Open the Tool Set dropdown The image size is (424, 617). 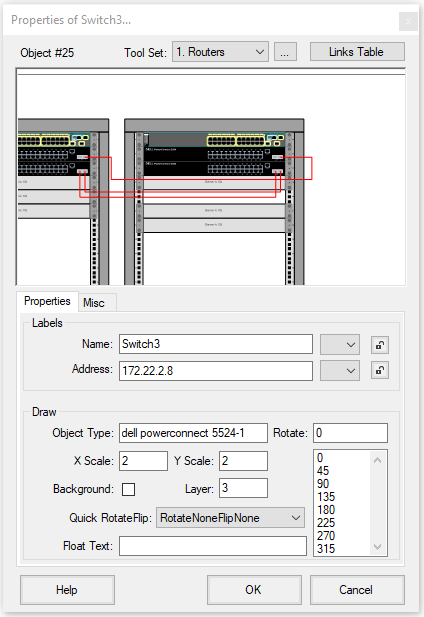pyautogui.click(x=220, y=52)
